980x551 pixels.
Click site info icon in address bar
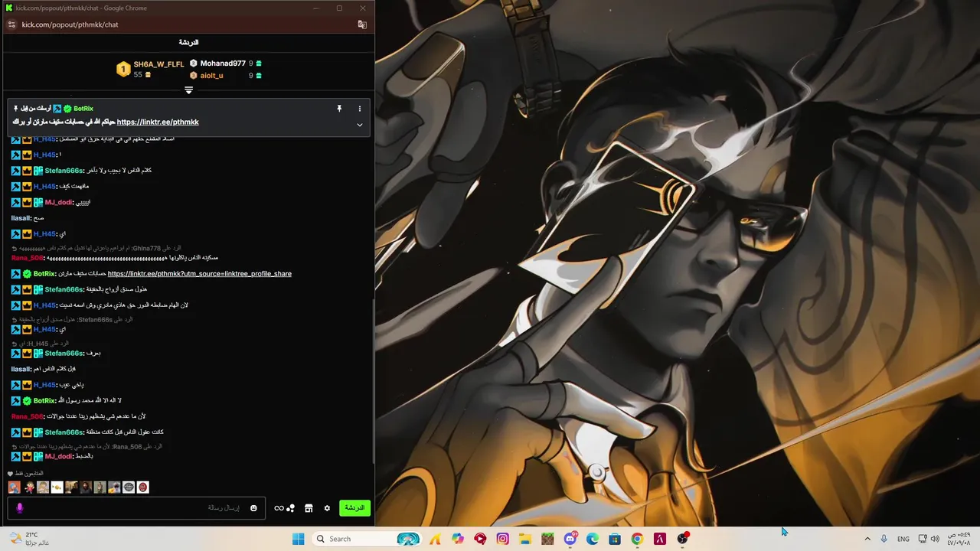pos(11,24)
